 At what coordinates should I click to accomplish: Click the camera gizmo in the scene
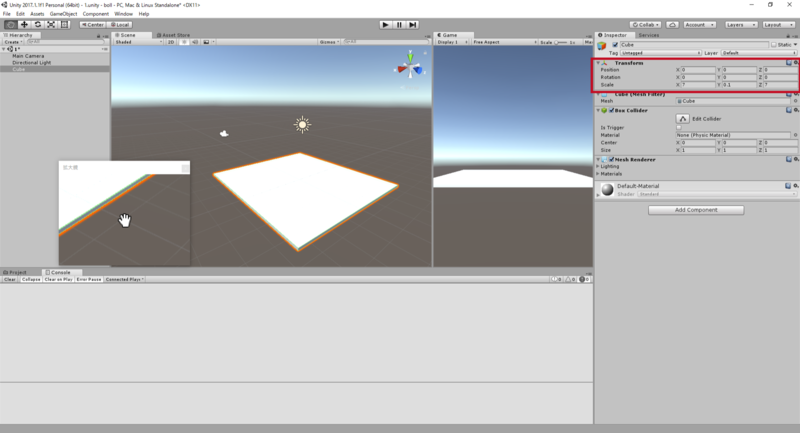pos(224,134)
